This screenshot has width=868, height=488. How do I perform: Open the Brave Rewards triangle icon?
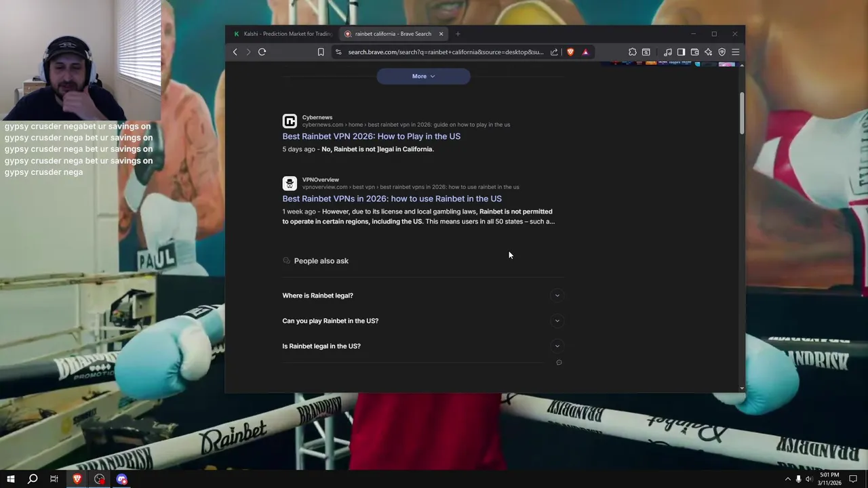(x=585, y=52)
